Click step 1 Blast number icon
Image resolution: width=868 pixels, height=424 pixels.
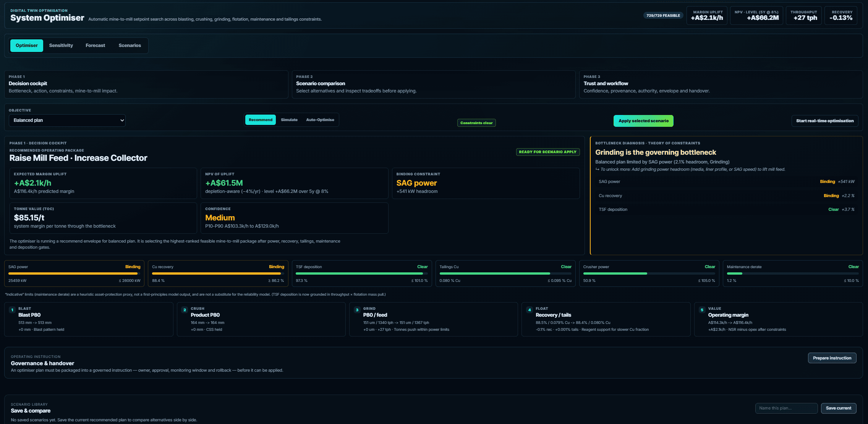pos(12,310)
